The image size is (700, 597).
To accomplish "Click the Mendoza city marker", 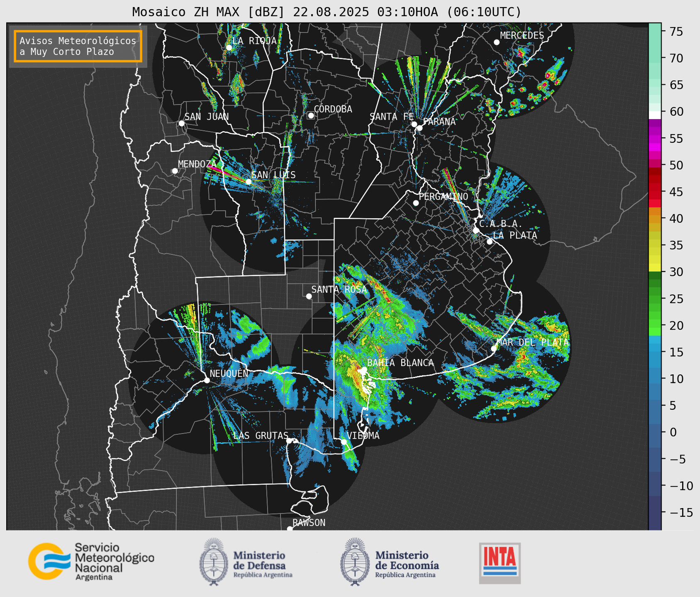I will coord(175,171).
